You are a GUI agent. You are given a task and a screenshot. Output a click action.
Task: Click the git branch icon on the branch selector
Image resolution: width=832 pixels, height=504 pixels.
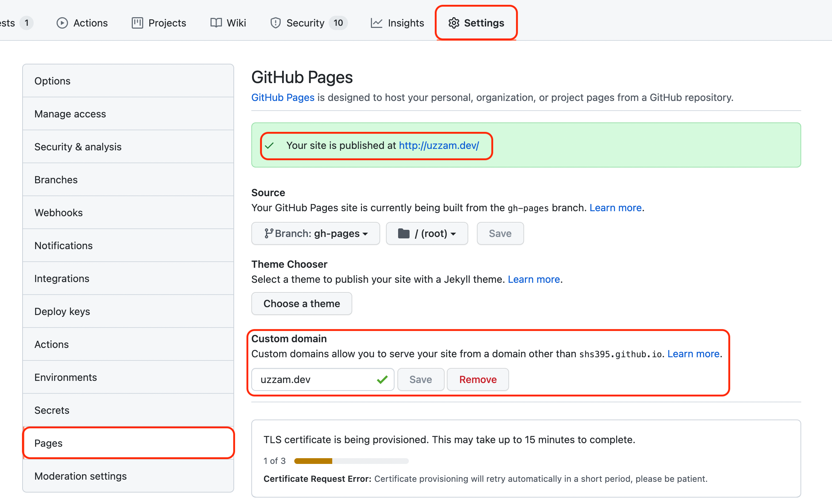[x=269, y=233]
